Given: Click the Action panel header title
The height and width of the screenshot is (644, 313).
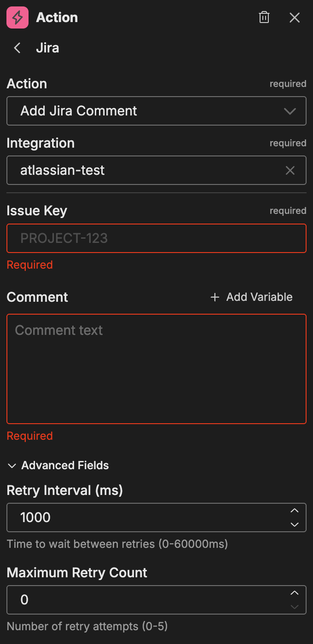Looking at the screenshot, I should [57, 17].
